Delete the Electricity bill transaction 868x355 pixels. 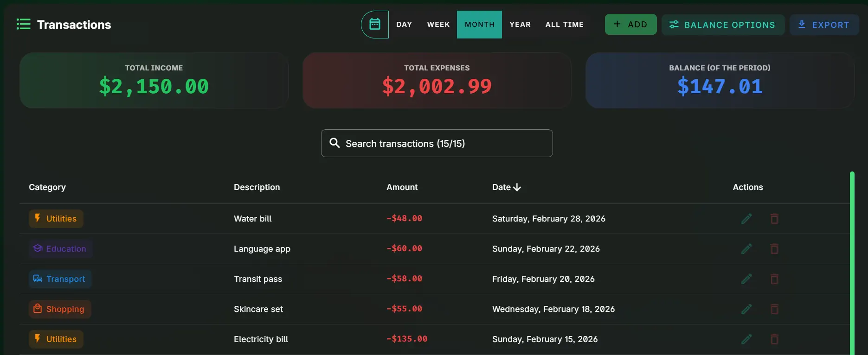pyautogui.click(x=774, y=339)
